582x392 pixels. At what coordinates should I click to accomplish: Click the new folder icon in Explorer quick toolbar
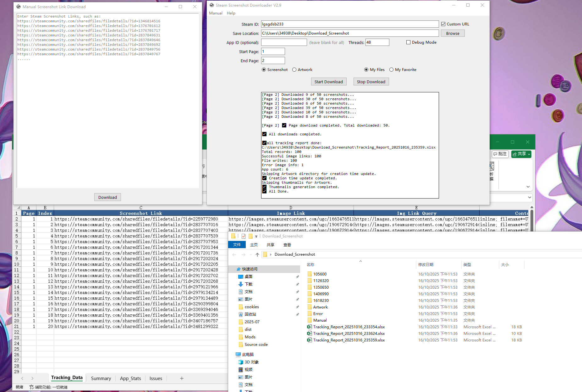[250, 236]
